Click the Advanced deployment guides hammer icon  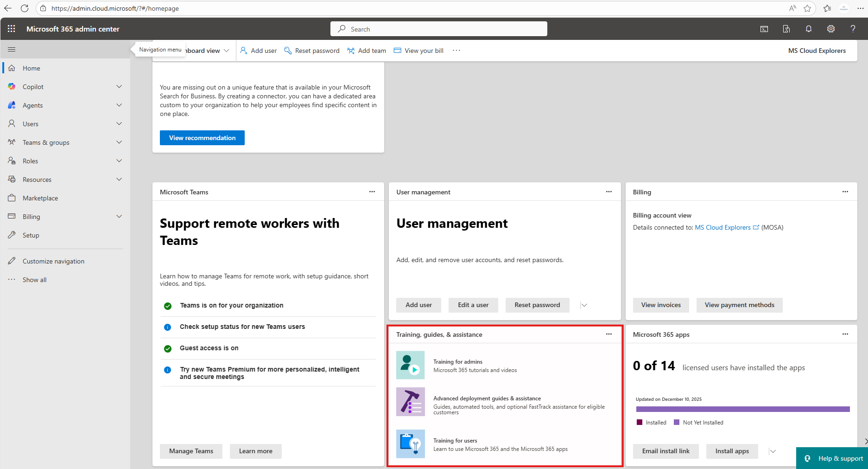pos(410,402)
